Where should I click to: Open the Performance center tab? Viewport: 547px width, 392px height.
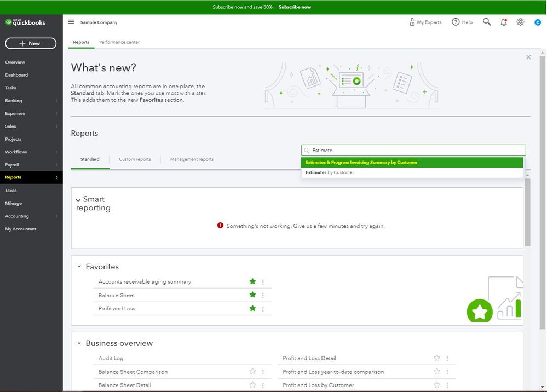pyautogui.click(x=119, y=42)
